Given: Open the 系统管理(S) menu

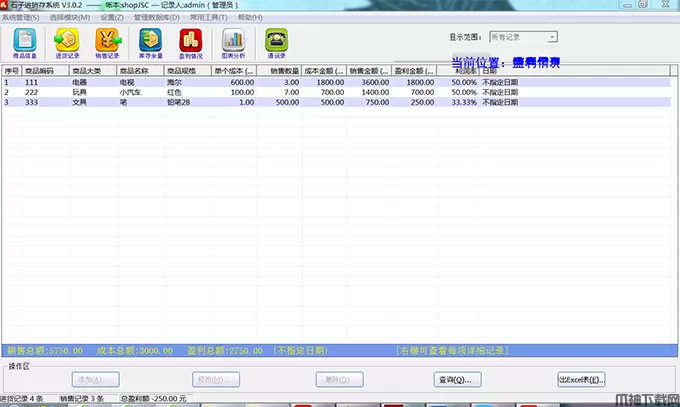Looking at the screenshot, I should click(x=22, y=17).
